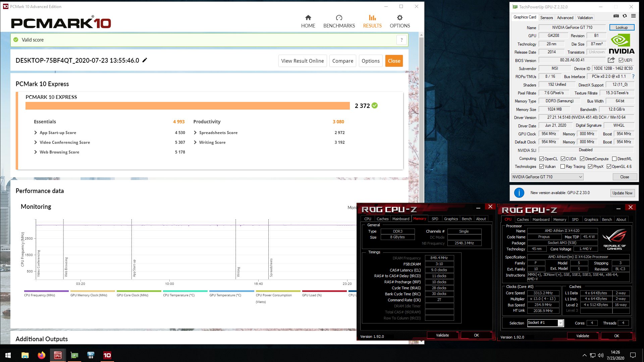644x362 pixels.
Task: Open the notification center icon
Action: (x=633, y=355)
